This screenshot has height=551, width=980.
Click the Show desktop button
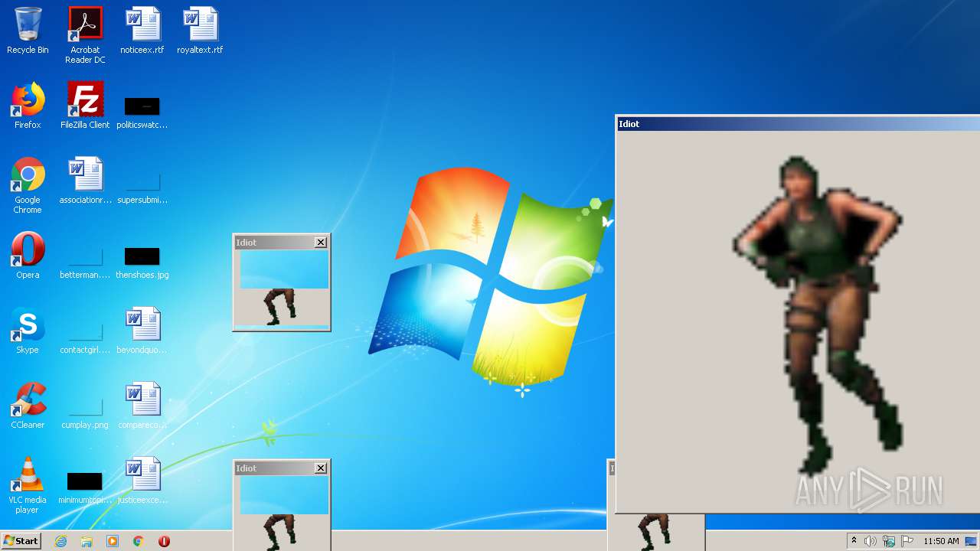pos(972,541)
